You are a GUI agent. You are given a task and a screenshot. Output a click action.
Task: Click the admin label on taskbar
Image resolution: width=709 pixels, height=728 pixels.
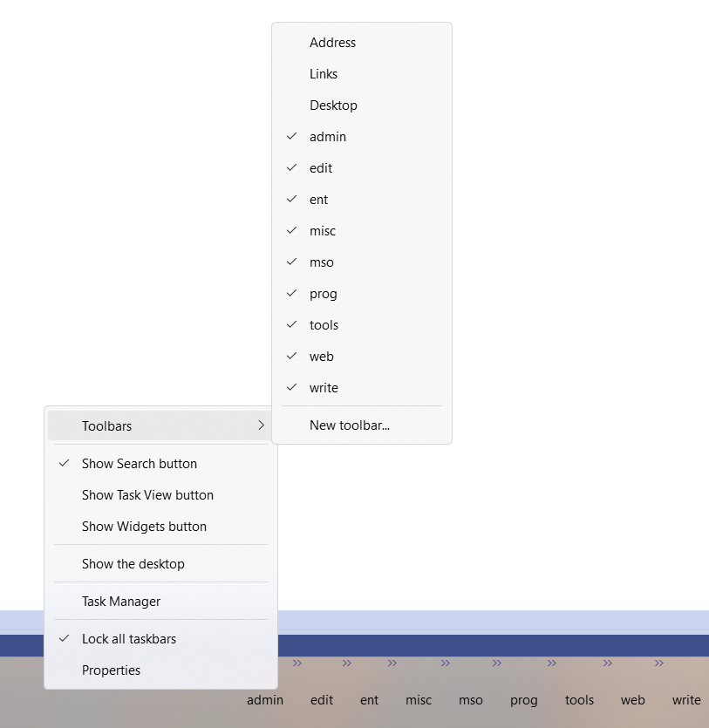[265, 700]
